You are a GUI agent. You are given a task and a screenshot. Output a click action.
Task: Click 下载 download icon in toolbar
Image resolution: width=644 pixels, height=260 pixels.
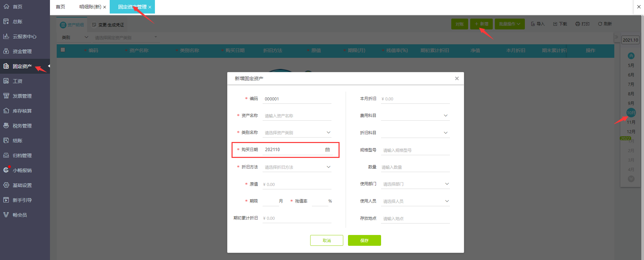[555, 24]
